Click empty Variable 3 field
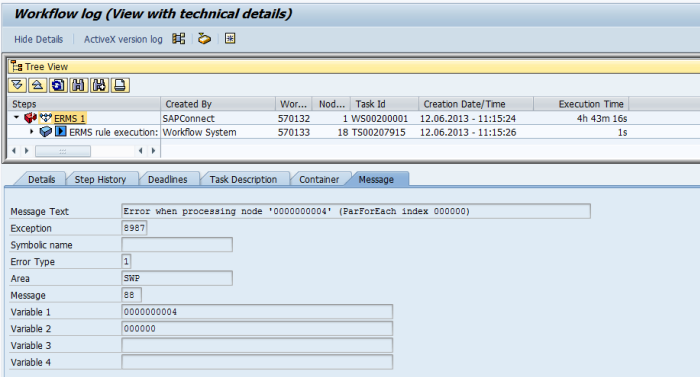700x377 pixels. tap(257, 345)
